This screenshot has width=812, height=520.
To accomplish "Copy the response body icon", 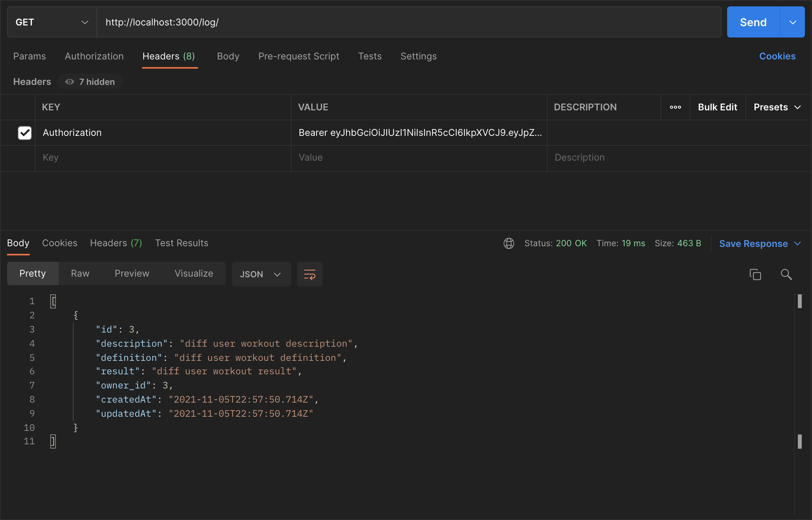I will coord(756,274).
